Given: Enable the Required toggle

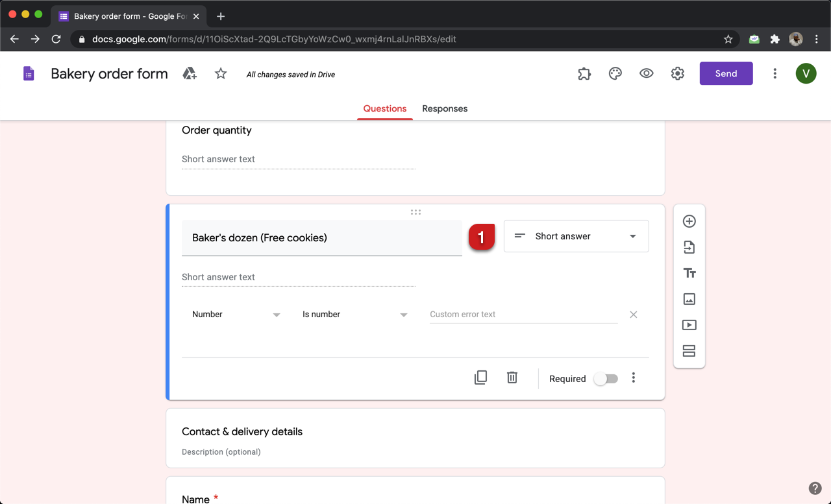Looking at the screenshot, I should [x=605, y=378].
